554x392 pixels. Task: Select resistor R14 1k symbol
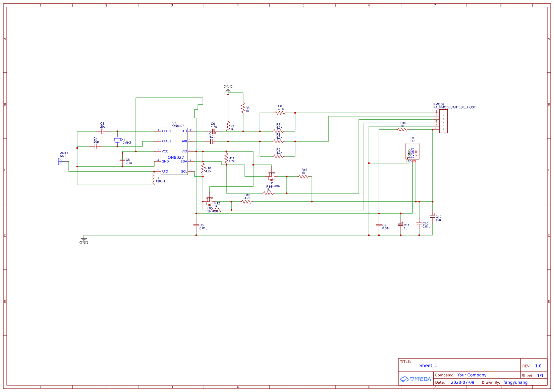[x=268, y=193]
